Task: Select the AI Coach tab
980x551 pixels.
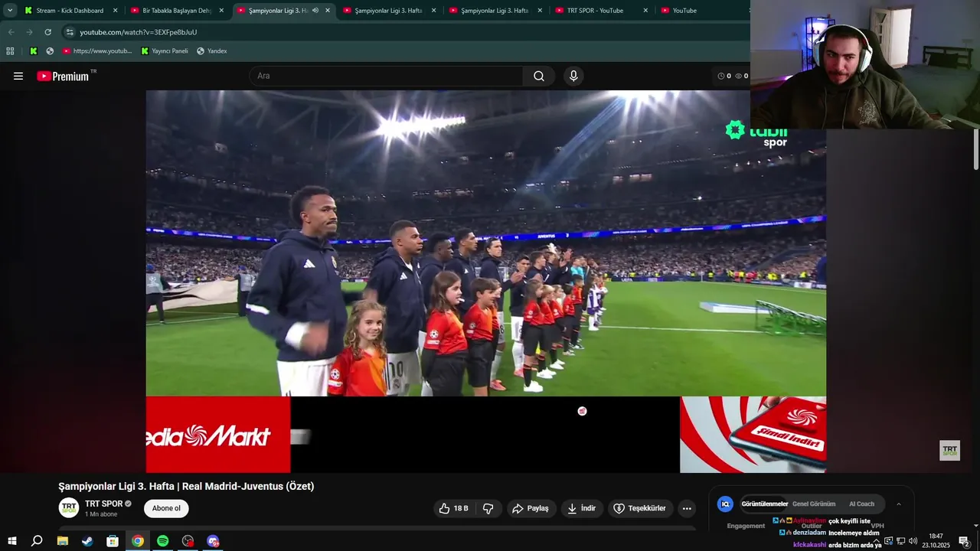Action: 861,504
